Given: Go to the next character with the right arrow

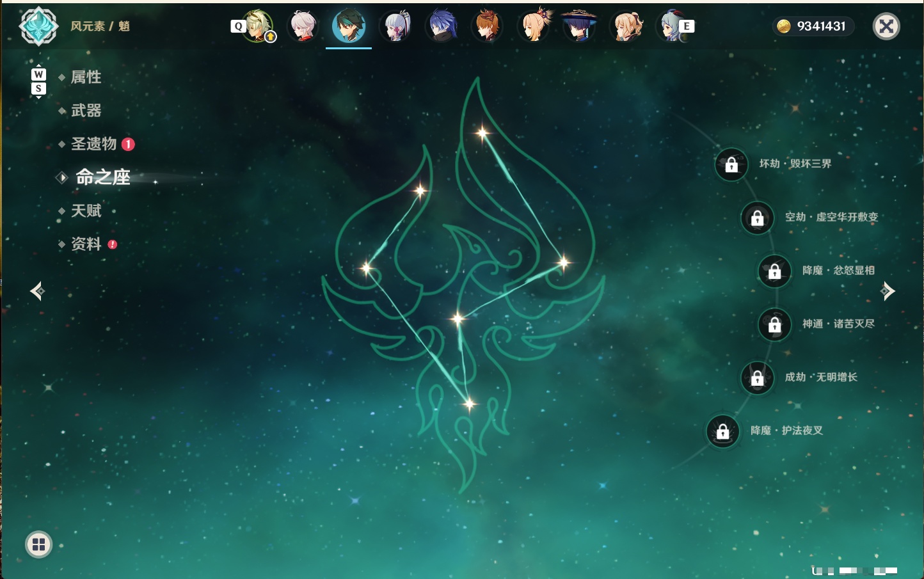Looking at the screenshot, I should coord(888,291).
